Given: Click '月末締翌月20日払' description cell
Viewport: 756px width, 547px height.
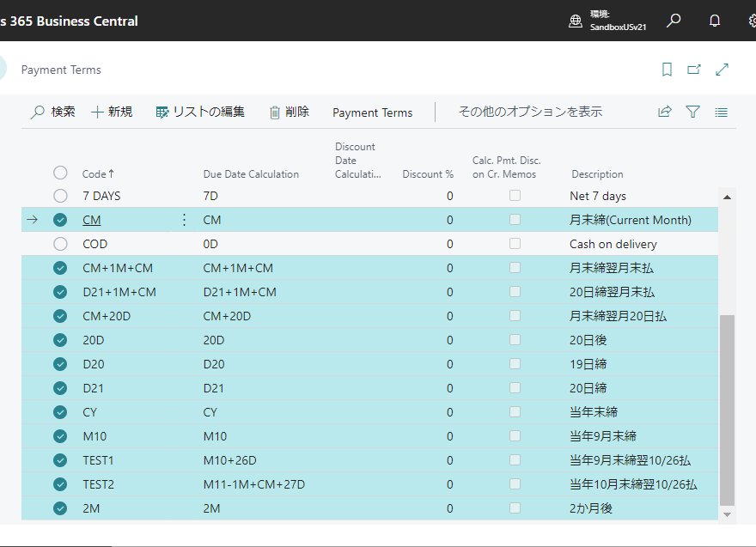Looking at the screenshot, I should pyautogui.click(x=618, y=316).
